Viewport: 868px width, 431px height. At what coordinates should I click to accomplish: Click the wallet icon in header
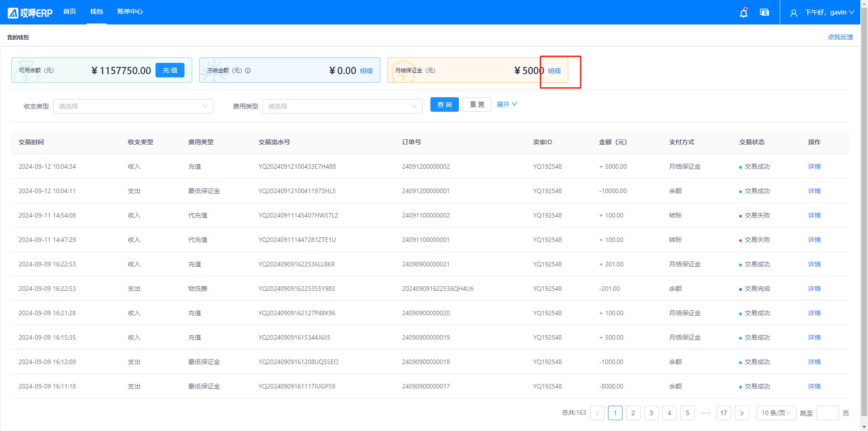tap(764, 13)
